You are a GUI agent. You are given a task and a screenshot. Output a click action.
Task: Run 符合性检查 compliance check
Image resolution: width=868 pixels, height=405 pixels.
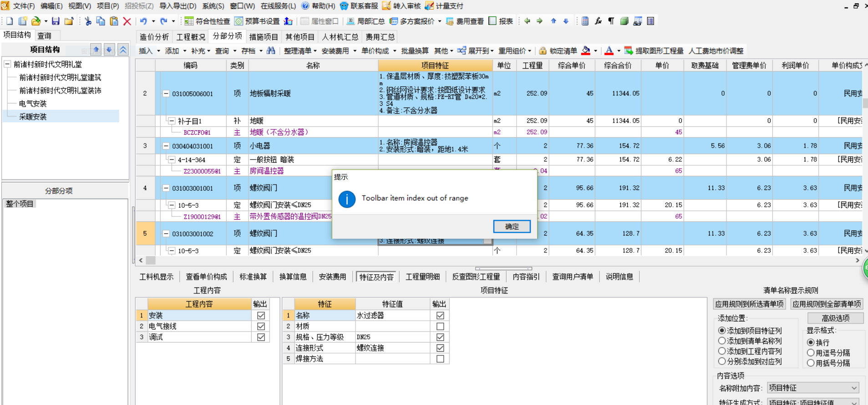(x=207, y=21)
